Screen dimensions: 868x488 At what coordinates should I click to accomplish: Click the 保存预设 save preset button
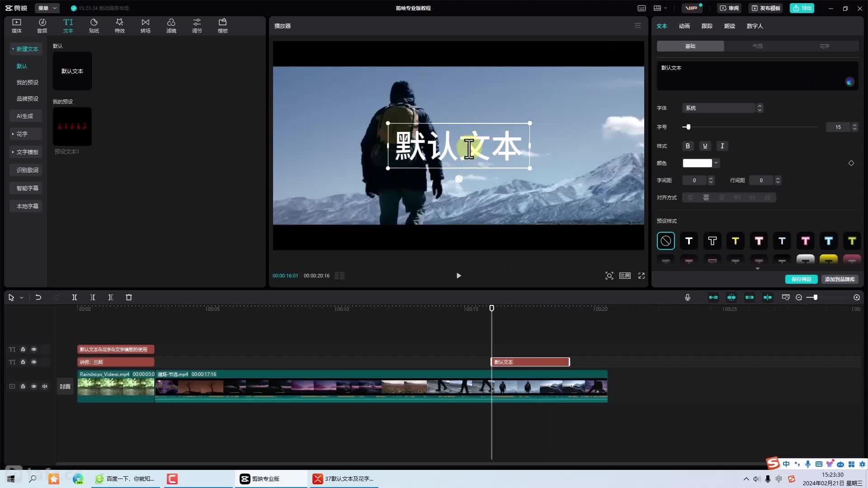802,279
